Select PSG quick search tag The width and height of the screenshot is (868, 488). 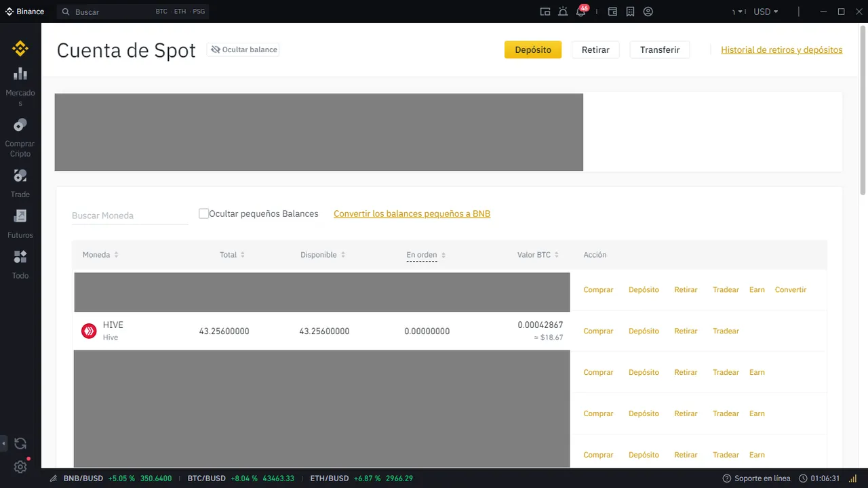(x=199, y=12)
